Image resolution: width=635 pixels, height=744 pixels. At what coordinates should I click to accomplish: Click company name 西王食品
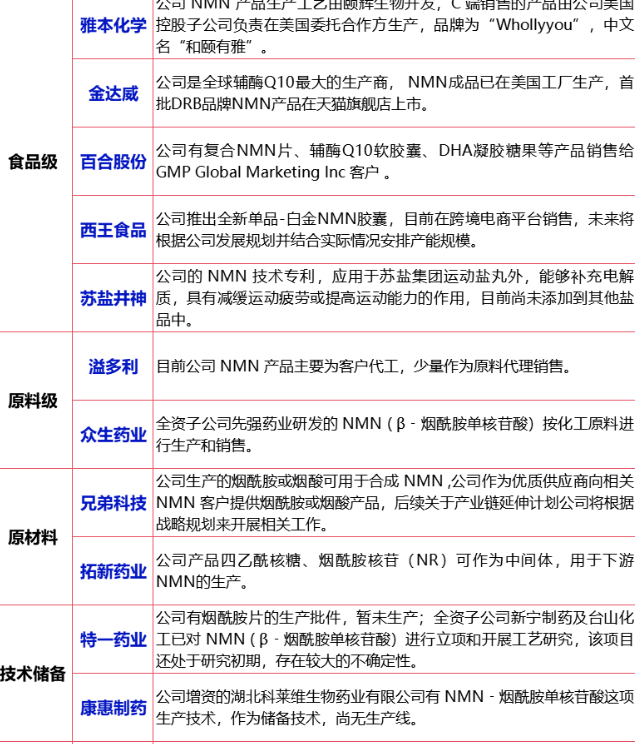[x=113, y=230]
